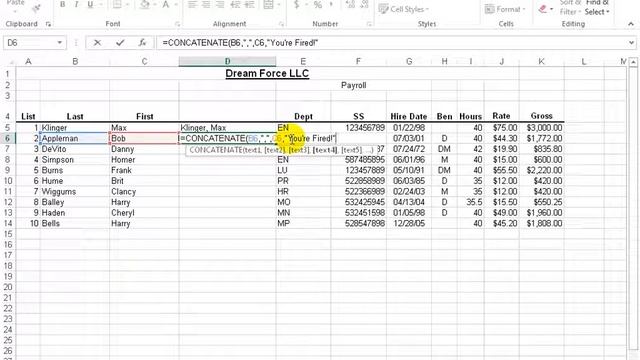Toggle Italic formatting button

tap(76, 4)
